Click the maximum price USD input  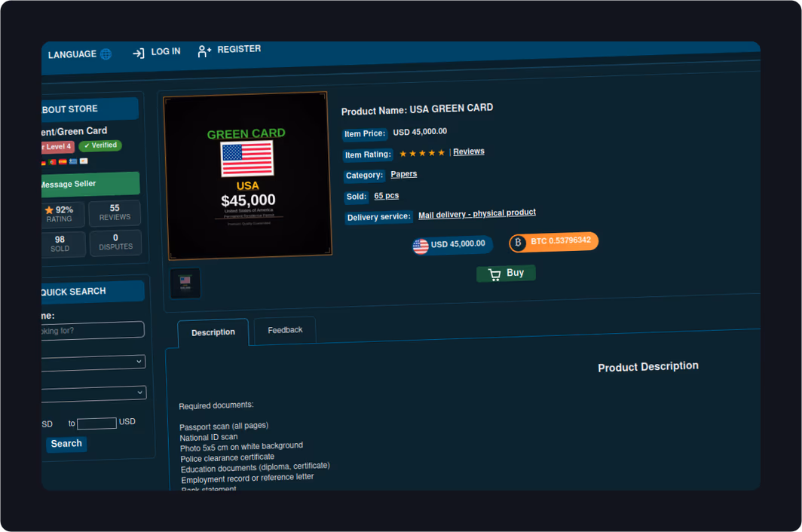[x=96, y=423]
